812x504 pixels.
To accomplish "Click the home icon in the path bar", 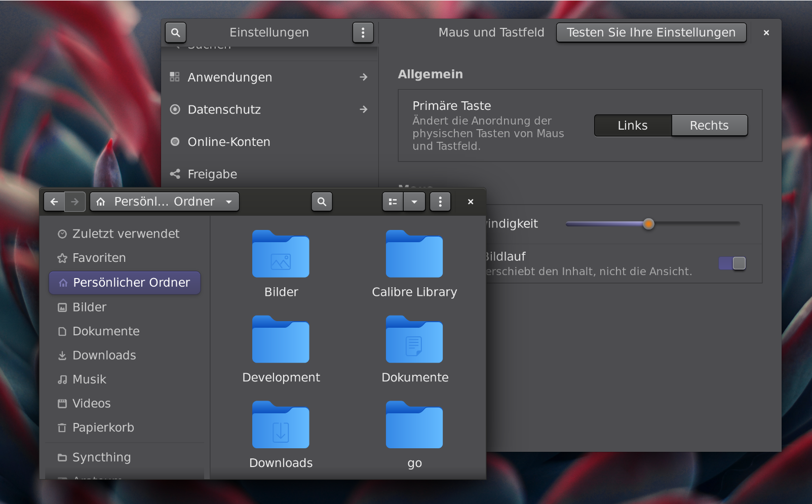I will coord(101,202).
